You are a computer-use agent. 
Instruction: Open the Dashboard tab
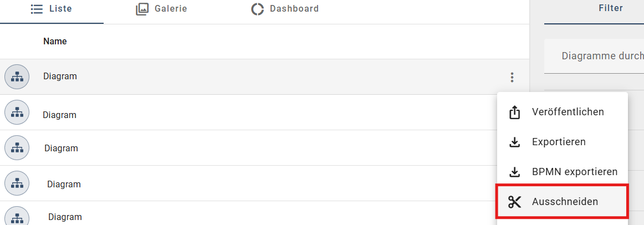(294, 9)
